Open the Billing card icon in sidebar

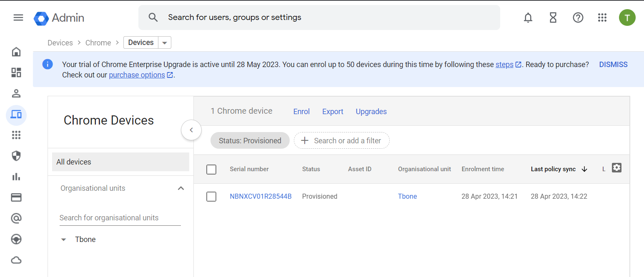(x=16, y=197)
